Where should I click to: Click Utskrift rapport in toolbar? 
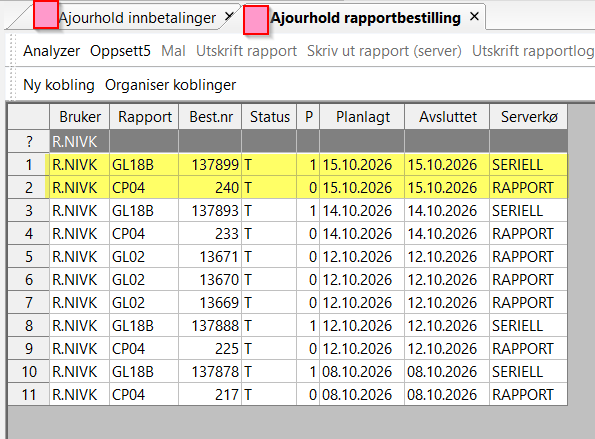(246, 51)
